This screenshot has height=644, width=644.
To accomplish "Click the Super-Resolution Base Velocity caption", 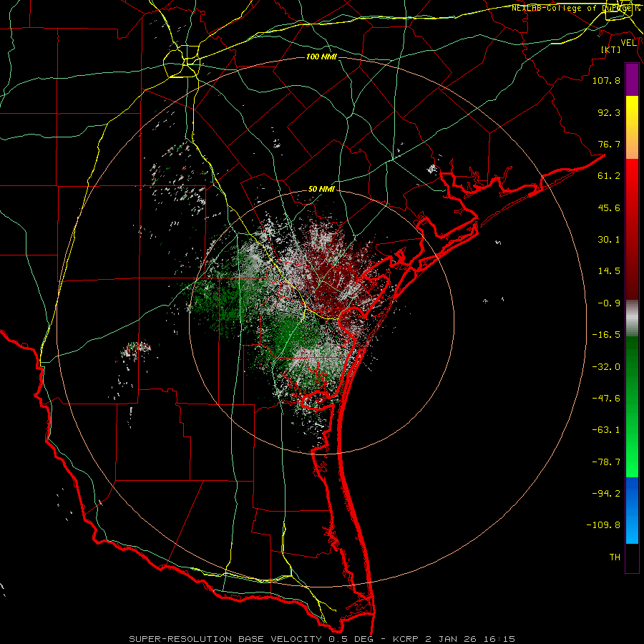I will (x=322, y=639).
